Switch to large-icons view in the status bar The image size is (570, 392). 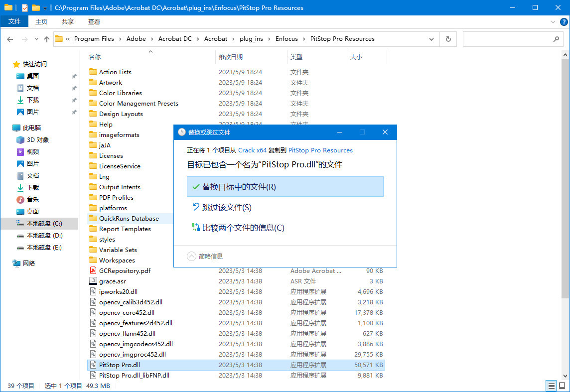point(563,386)
